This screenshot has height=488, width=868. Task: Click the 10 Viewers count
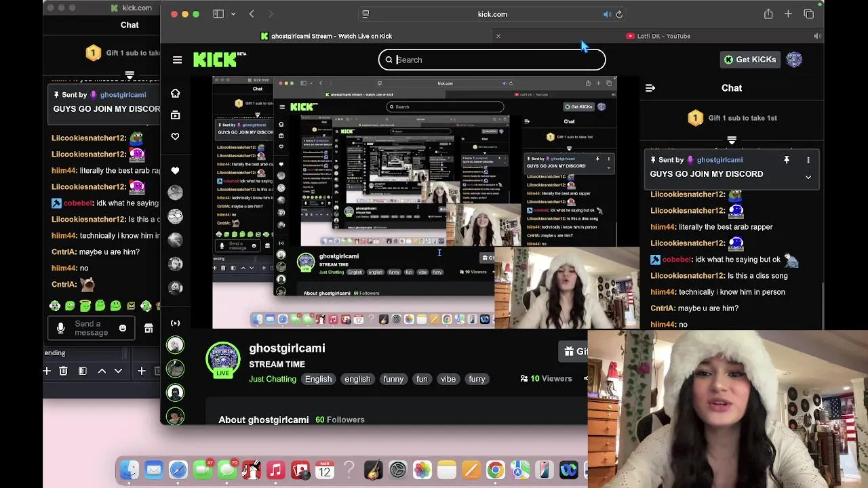pyautogui.click(x=547, y=379)
